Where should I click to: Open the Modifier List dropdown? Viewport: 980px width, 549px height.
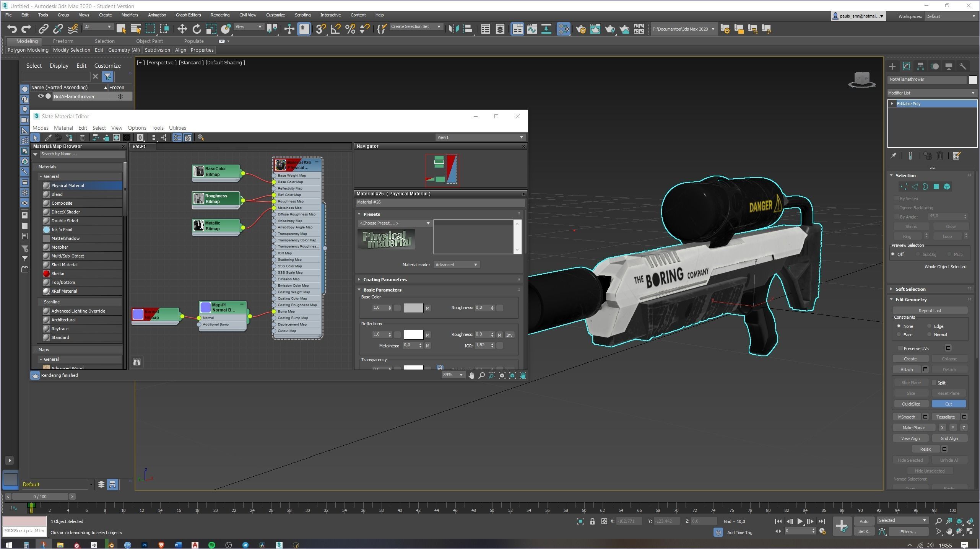click(x=931, y=93)
